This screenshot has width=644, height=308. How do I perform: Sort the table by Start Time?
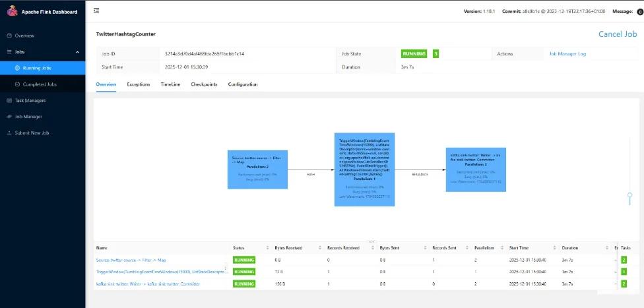tap(554, 248)
